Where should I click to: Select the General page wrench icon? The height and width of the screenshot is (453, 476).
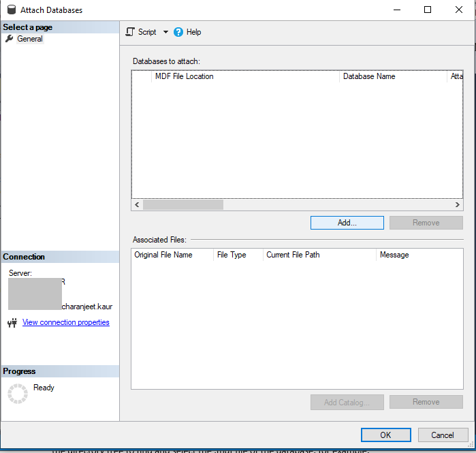pyautogui.click(x=10, y=39)
